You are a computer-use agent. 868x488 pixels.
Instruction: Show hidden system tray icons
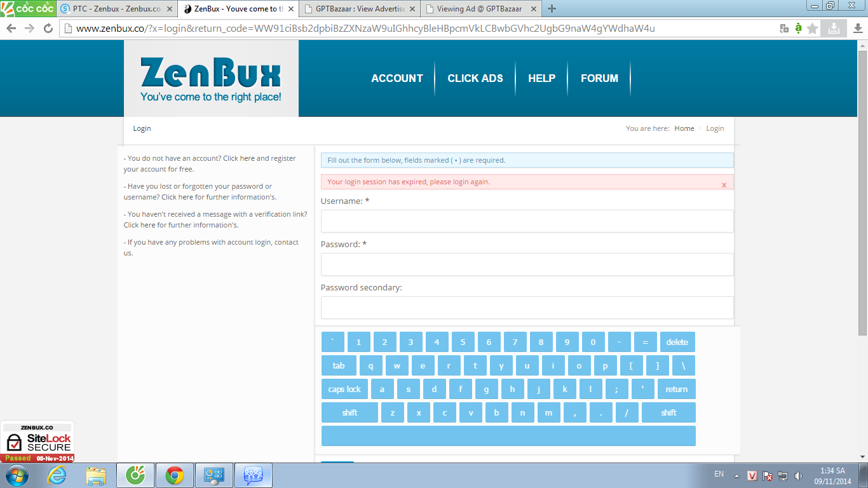click(x=736, y=475)
